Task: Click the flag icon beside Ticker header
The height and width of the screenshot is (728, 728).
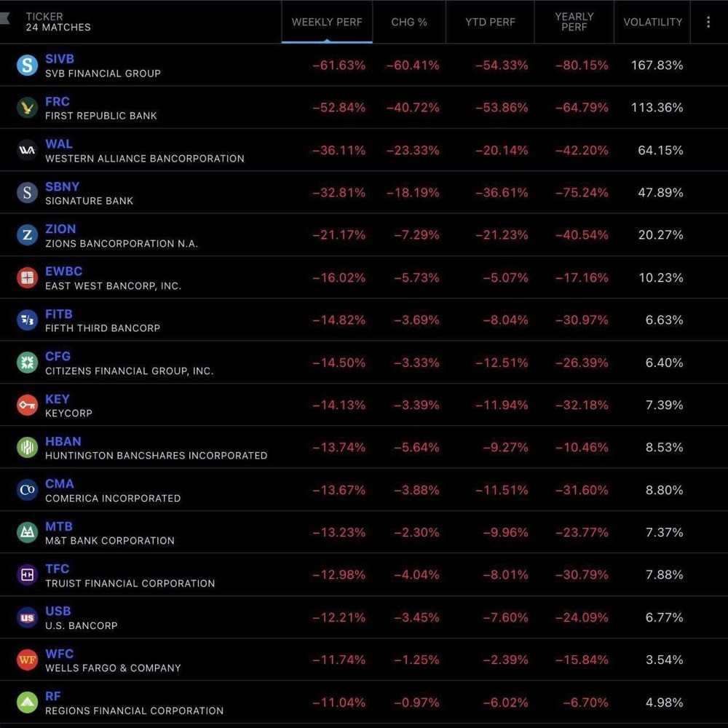Action: pos(4,19)
